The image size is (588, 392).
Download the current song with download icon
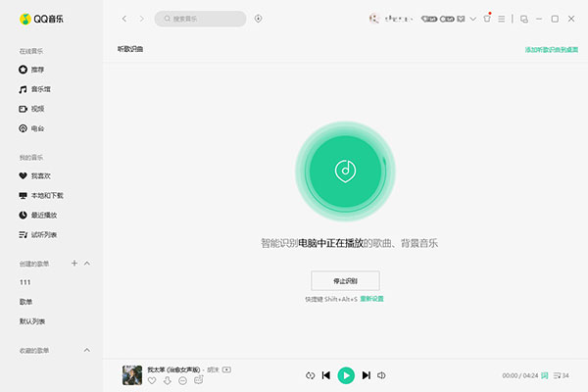tap(168, 380)
